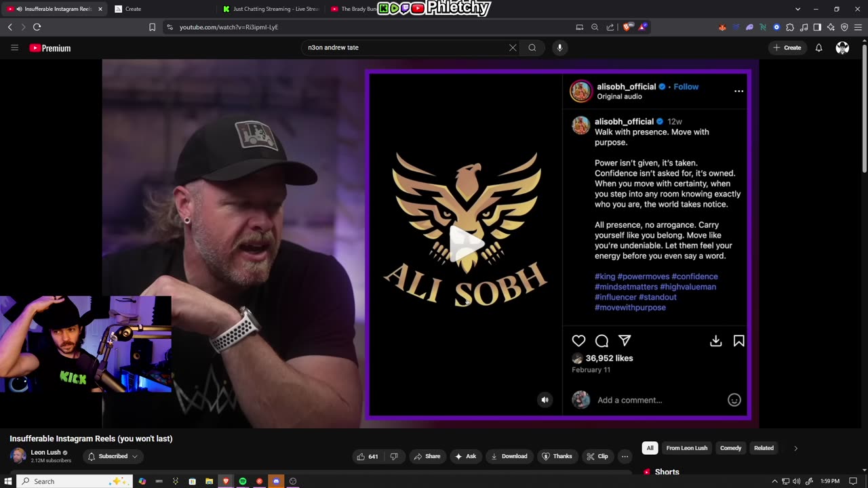Open YouTube guide hamburger menu
The image size is (868, 488).
click(14, 47)
